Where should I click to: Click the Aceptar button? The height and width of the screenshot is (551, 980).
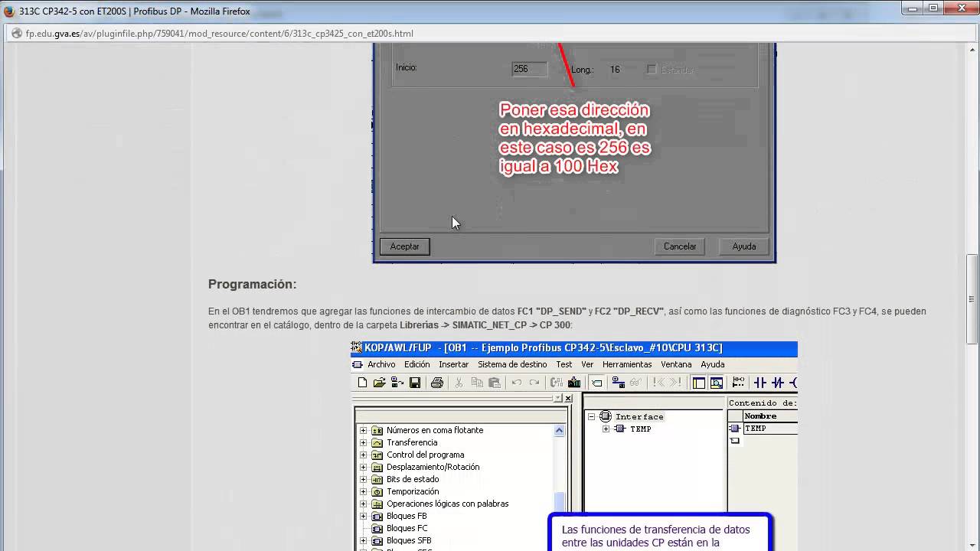click(x=405, y=246)
